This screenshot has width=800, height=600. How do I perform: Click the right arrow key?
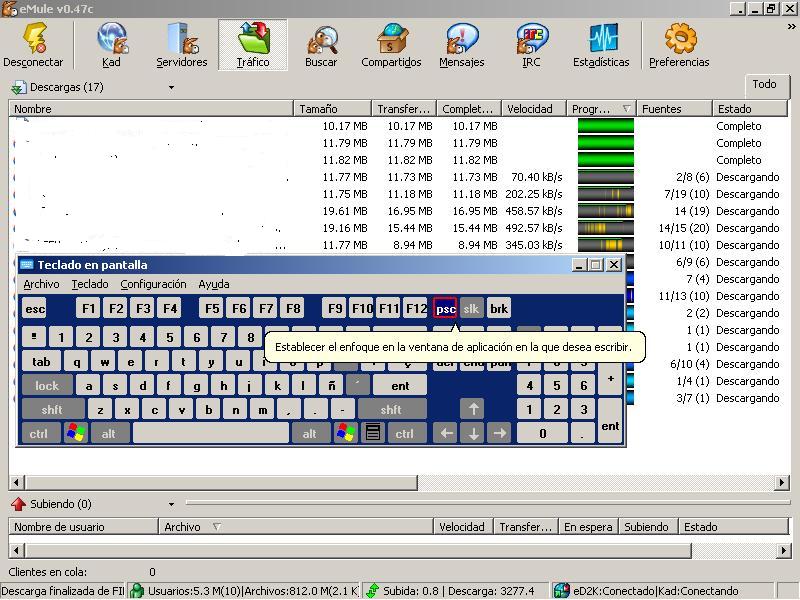point(500,434)
